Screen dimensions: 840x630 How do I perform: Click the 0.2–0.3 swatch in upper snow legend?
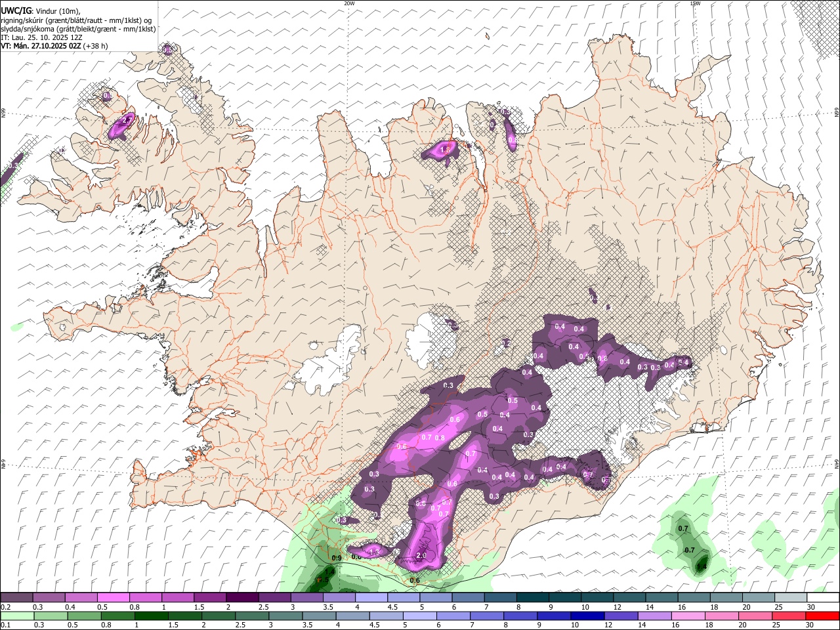[17, 598]
